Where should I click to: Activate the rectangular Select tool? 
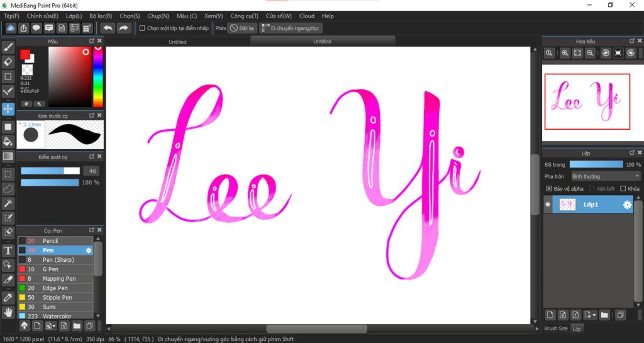(x=8, y=174)
